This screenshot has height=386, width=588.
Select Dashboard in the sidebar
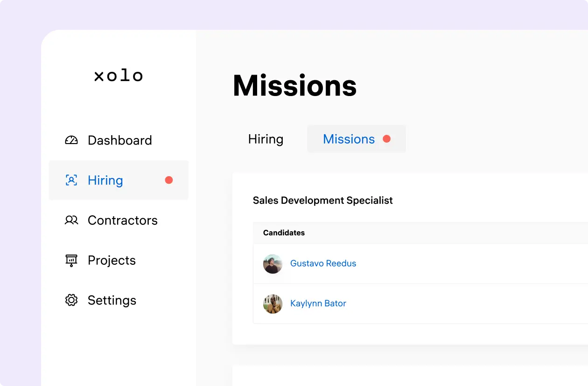pyautogui.click(x=119, y=140)
